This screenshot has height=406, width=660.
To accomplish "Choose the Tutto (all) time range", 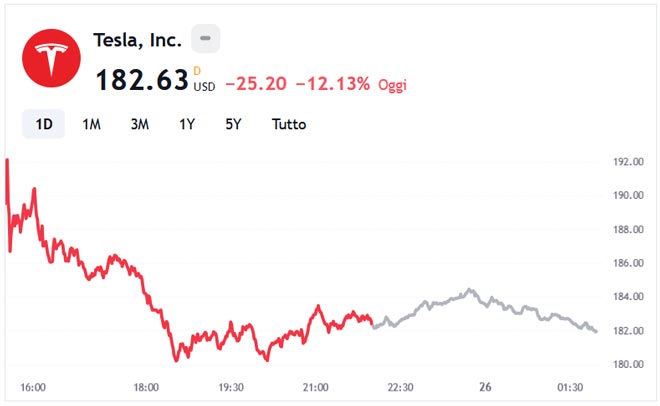I will coord(289,125).
